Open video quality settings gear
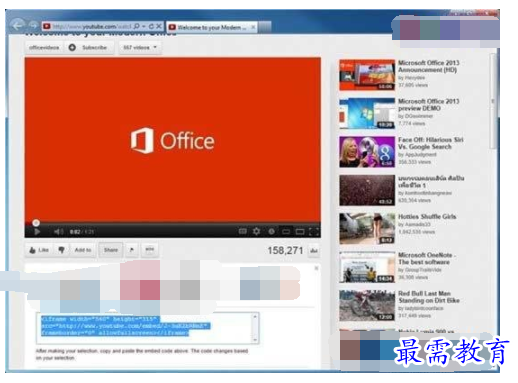The height and width of the screenshot is (383, 518). [x=256, y=231]
